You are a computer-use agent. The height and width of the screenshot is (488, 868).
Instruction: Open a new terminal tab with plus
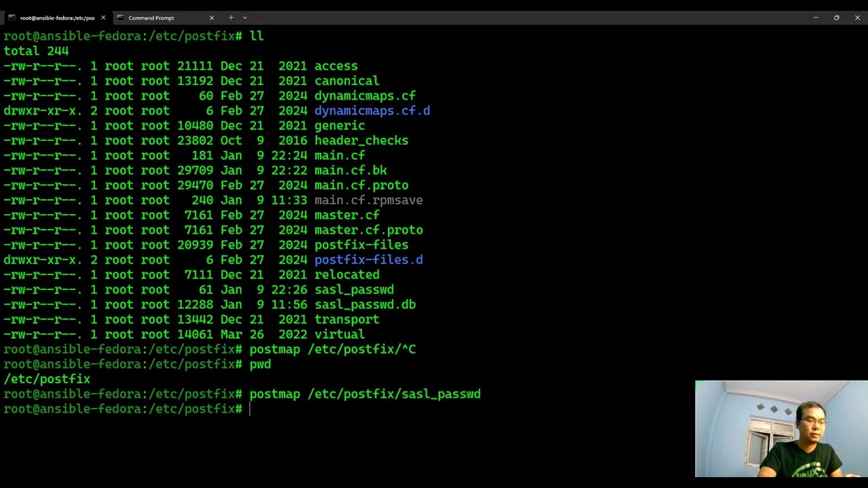(x=231, y=18)
